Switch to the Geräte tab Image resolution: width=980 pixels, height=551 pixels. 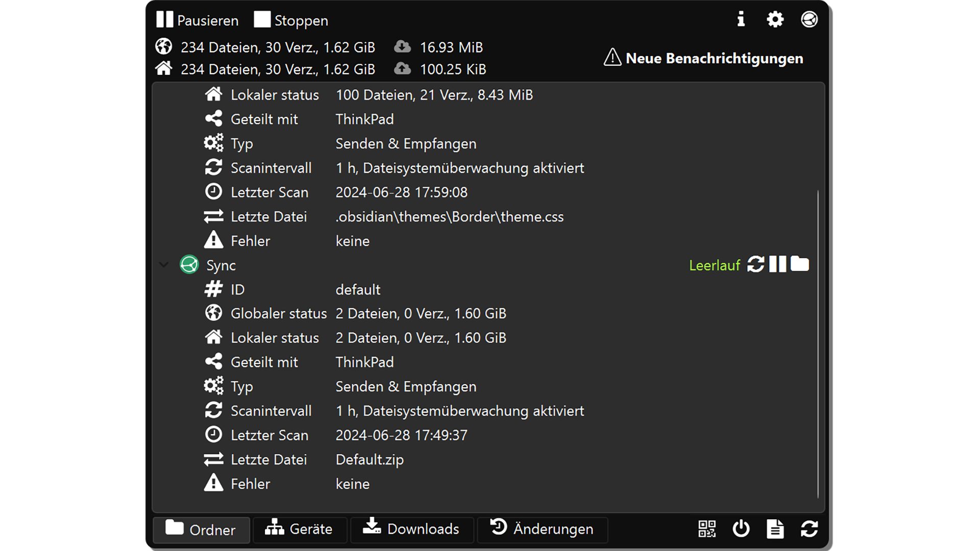(299, 529)
